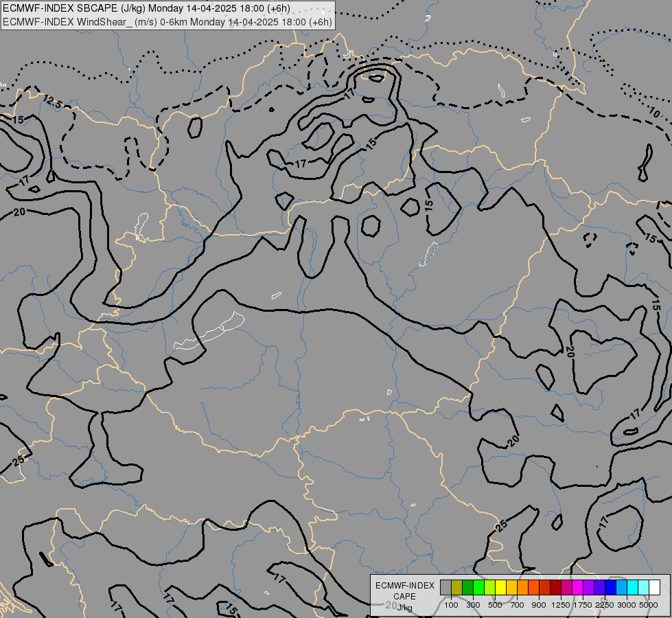
Task: Click the legend value 700
Action: coord(518,605)
